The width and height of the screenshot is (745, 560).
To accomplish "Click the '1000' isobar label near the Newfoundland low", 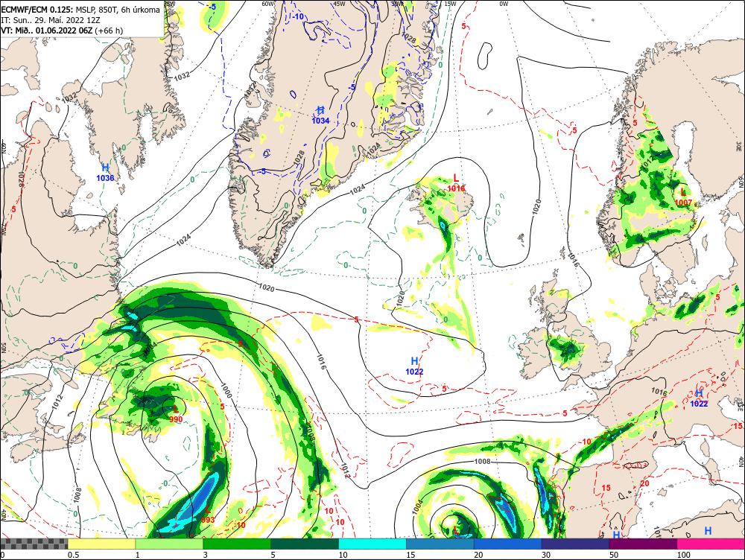I will click(226, 392).
